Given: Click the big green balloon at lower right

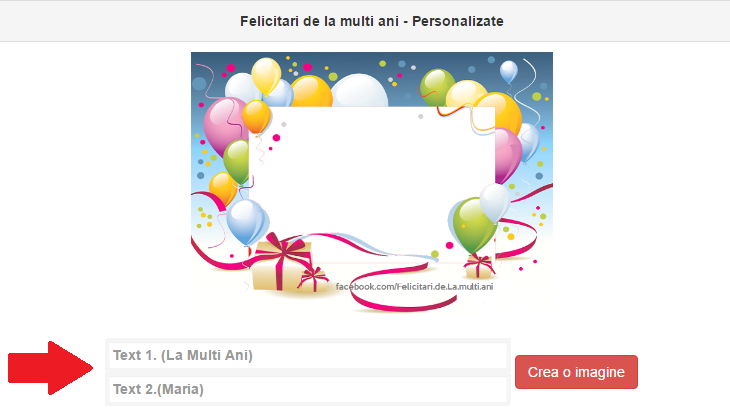Looking at the screenshot, I should tap(473, 226).
